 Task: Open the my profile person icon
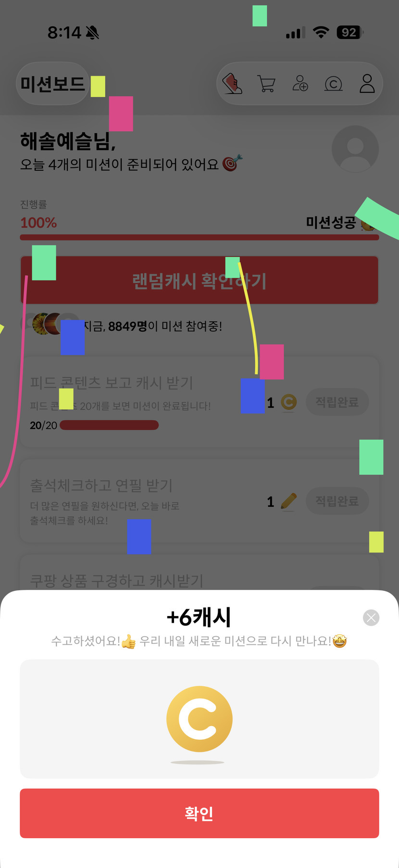click(x=367, y=84)
